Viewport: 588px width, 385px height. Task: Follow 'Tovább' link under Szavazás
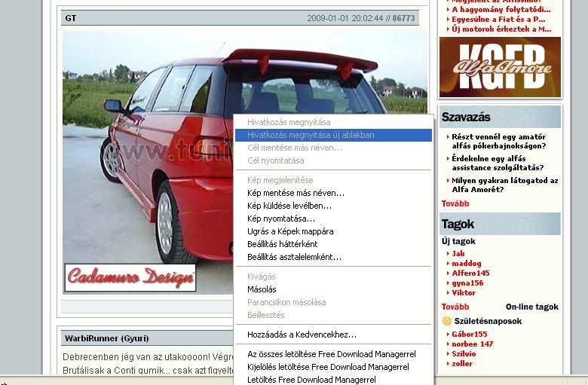click(x=455, y=203)
